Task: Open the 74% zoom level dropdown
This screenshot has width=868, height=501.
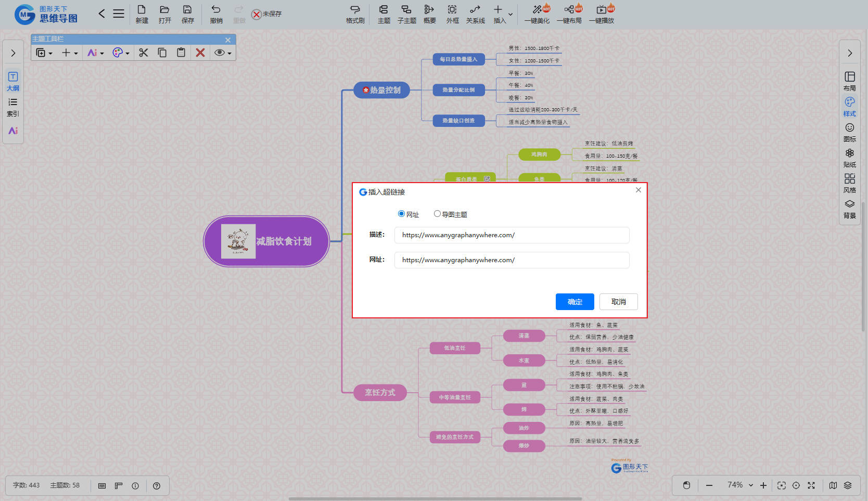Action: tap(751, 485)
